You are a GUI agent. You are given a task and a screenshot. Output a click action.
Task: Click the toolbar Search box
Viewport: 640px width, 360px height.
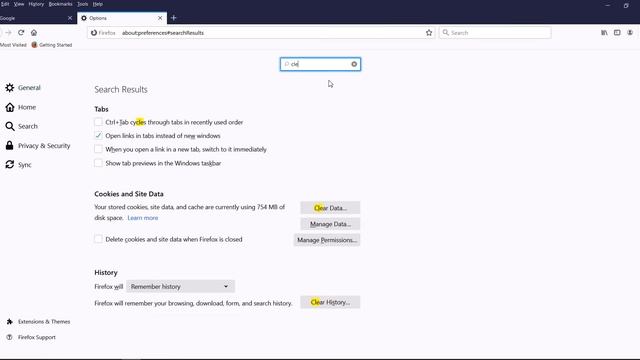click(x=495, y=33)
